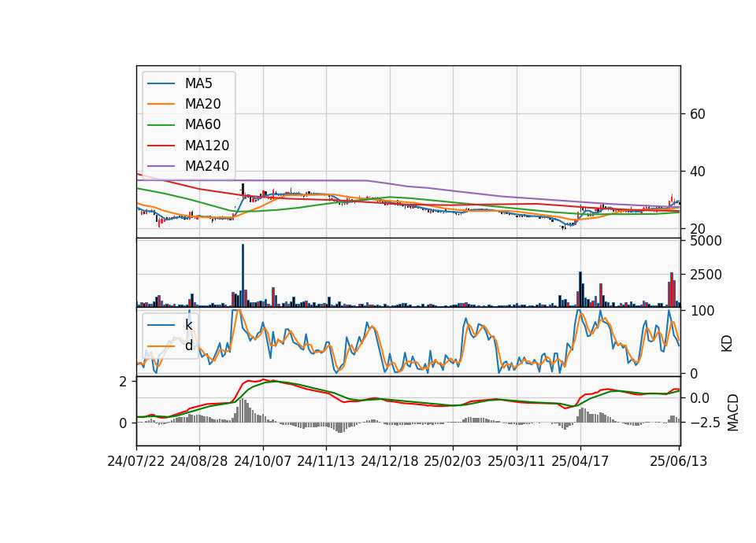
Task: Click the KD axis title
Action: point(727,344)
